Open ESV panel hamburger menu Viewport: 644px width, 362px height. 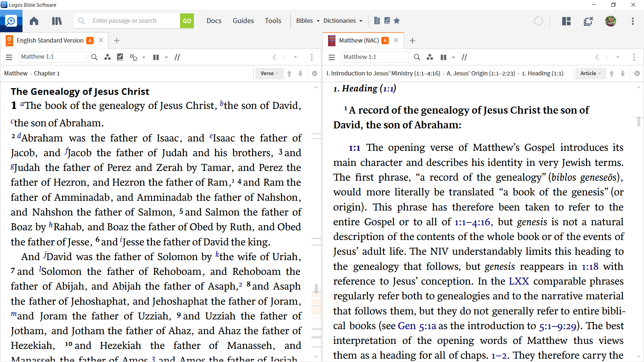click(9, 57)
